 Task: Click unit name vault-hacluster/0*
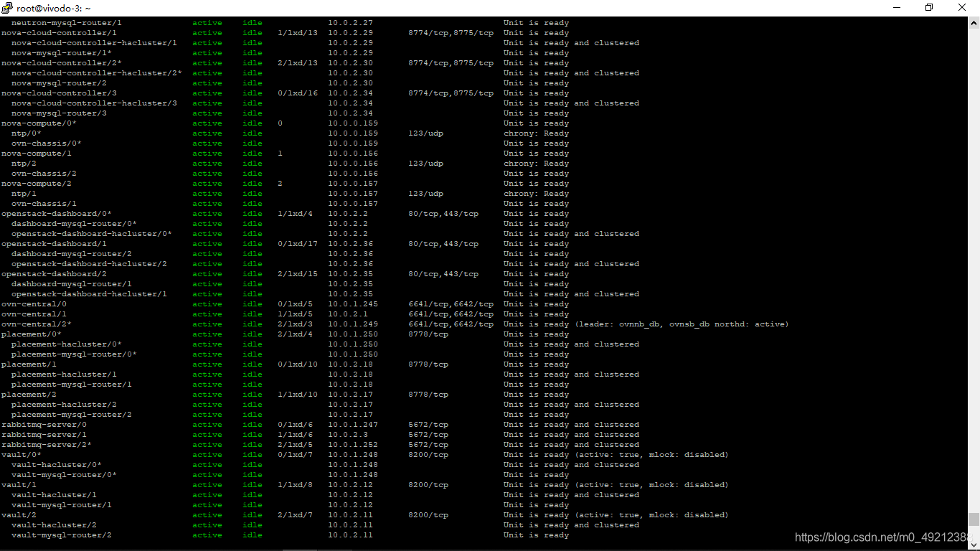(x=57, y=465)
